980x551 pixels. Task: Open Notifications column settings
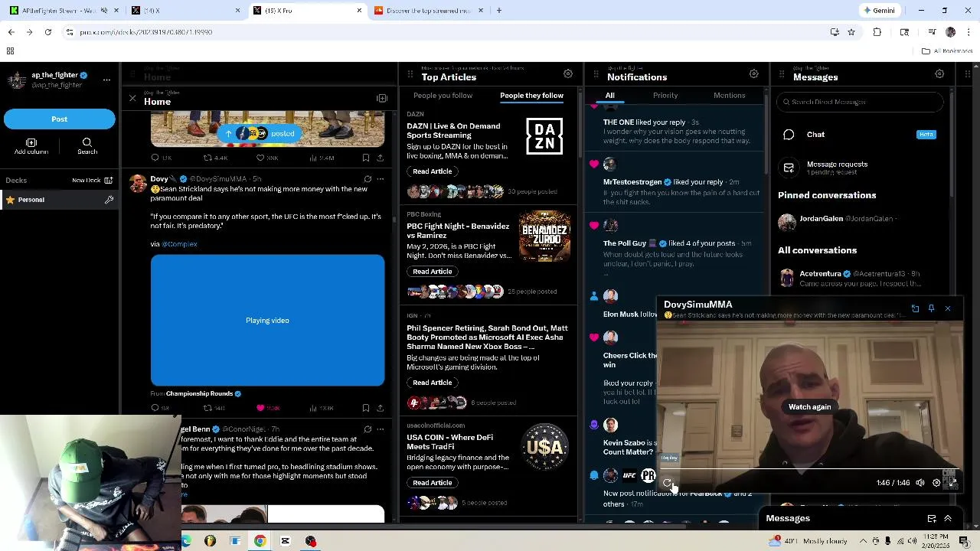tap(754, 74)
